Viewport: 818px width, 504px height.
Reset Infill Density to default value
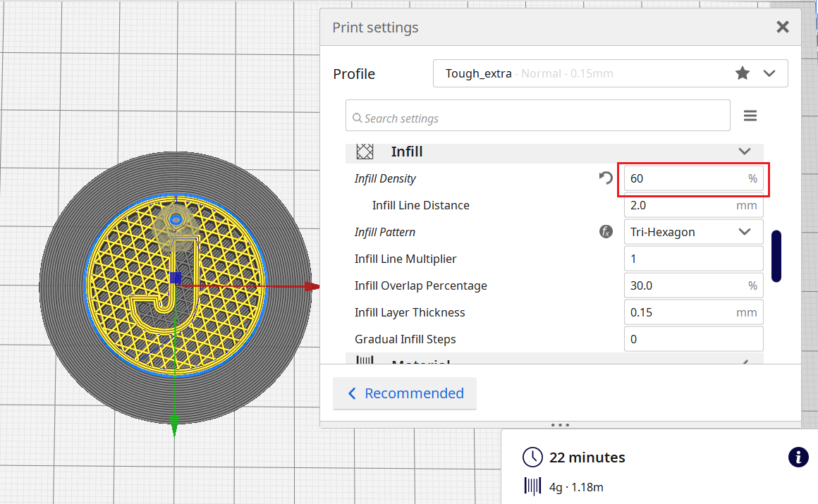pos(606,178)
